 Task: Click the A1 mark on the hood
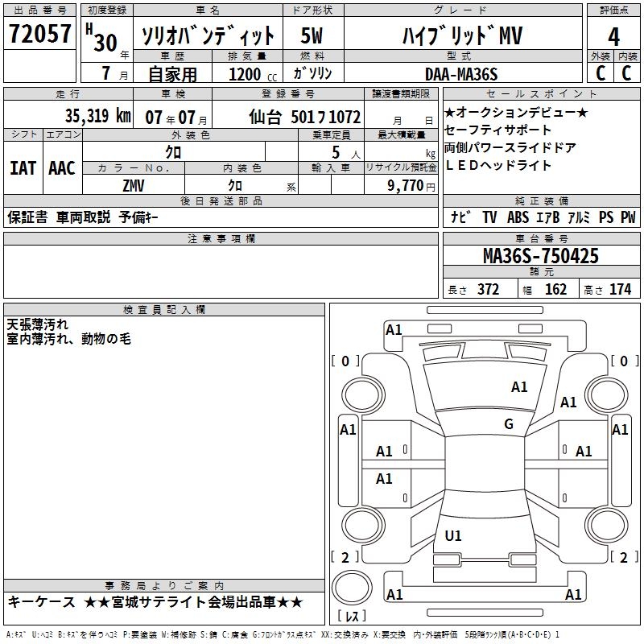click(x=519, y=387)
